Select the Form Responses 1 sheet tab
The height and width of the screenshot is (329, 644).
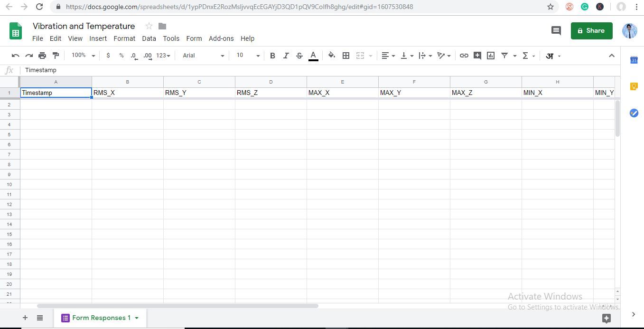[100, 318]
